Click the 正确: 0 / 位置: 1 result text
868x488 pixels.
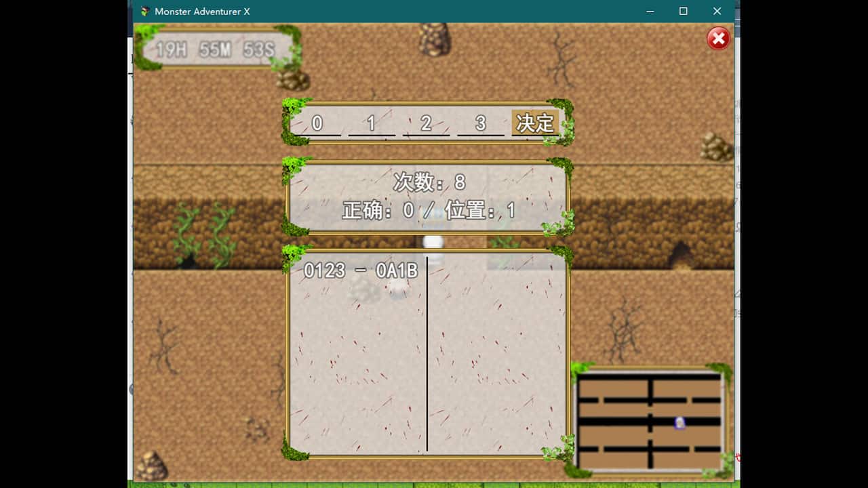click(x=429, y=210)
